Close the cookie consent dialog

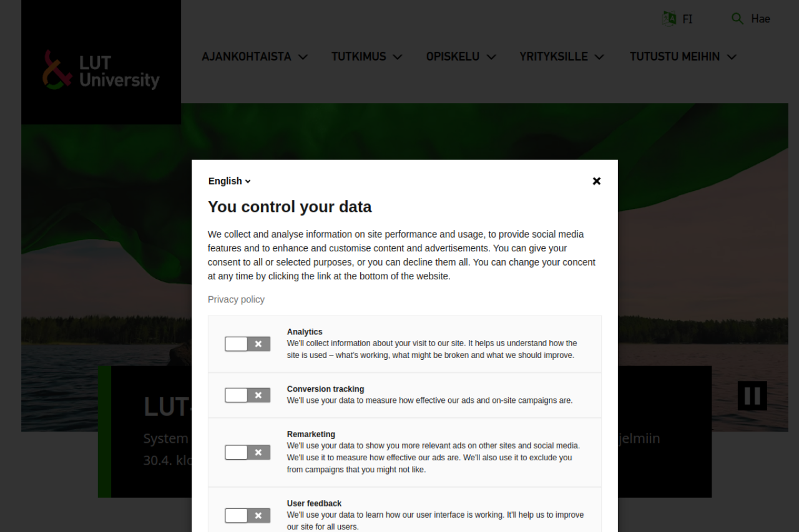click(597, 181)
